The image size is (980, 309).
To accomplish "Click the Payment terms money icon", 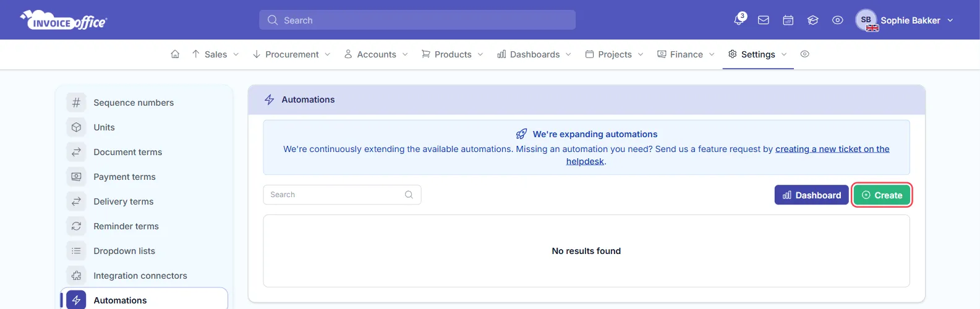I will 76,177.
